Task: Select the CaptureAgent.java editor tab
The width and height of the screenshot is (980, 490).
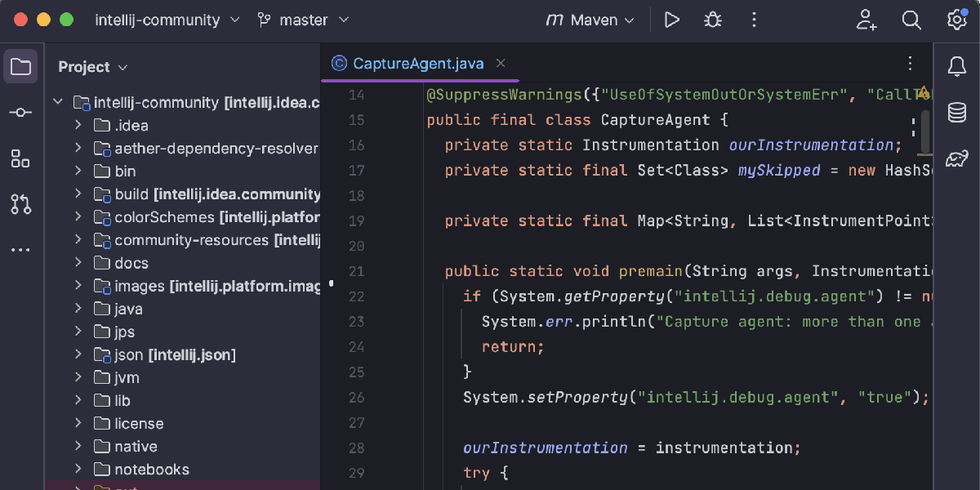Action: pyautogui.click(x=420, y=63)
